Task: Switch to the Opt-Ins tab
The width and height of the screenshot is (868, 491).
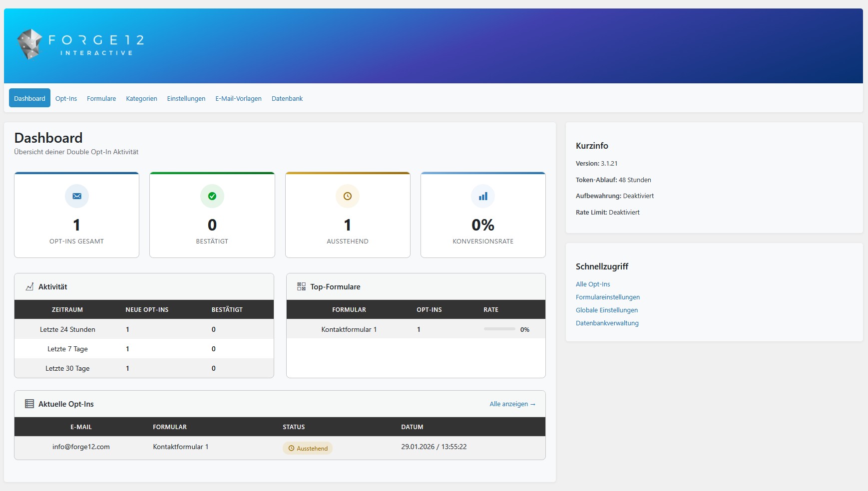Action: click(x=66, y=98)
